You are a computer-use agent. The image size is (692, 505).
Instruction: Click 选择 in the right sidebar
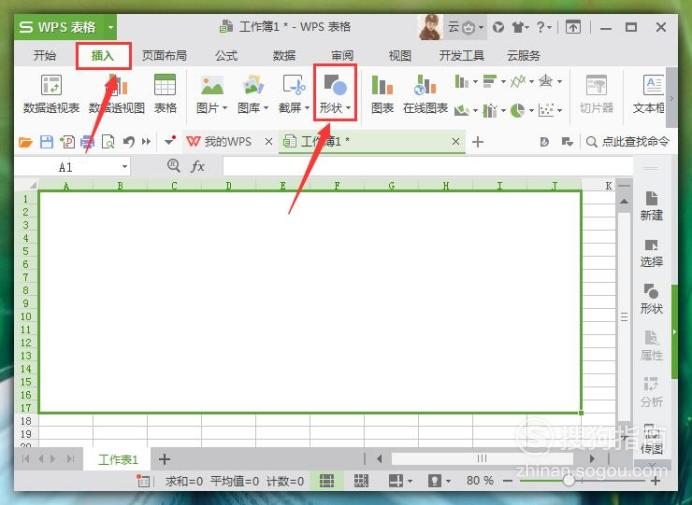[651, 253]
